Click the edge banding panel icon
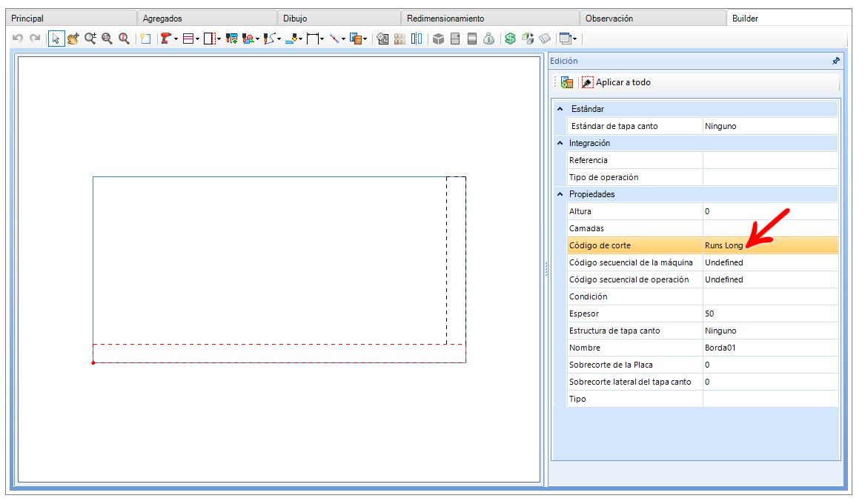 coord(209,38)
